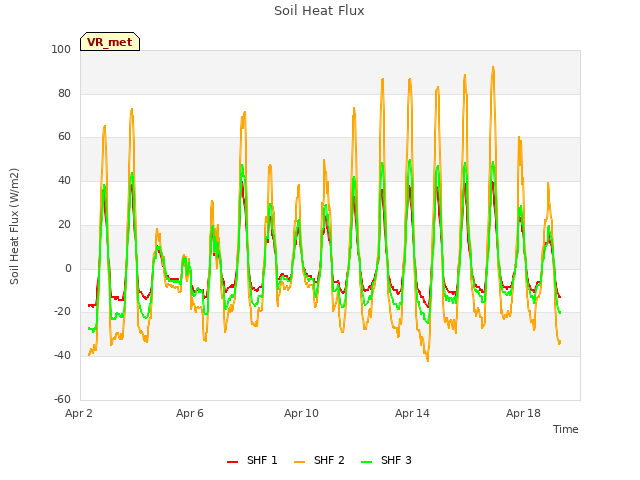Click the 0 y-axis tick label

click(x=68, y=269)
